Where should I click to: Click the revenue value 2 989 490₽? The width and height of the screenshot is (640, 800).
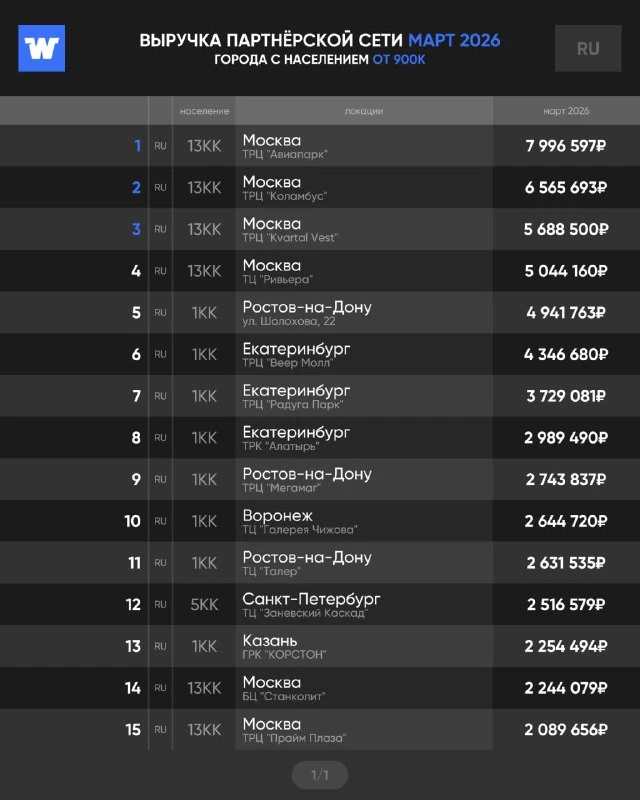(x=566, y=438)
